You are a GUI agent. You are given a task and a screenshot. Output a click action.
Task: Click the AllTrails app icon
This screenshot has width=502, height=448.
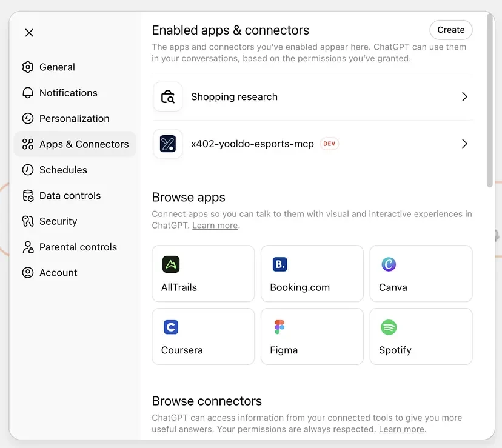171,264
